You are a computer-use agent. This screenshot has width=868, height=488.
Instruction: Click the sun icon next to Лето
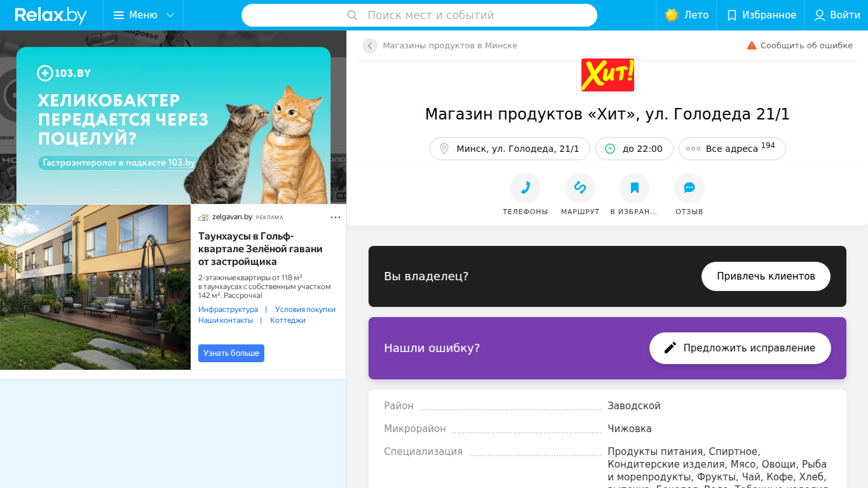pos(672,15)
